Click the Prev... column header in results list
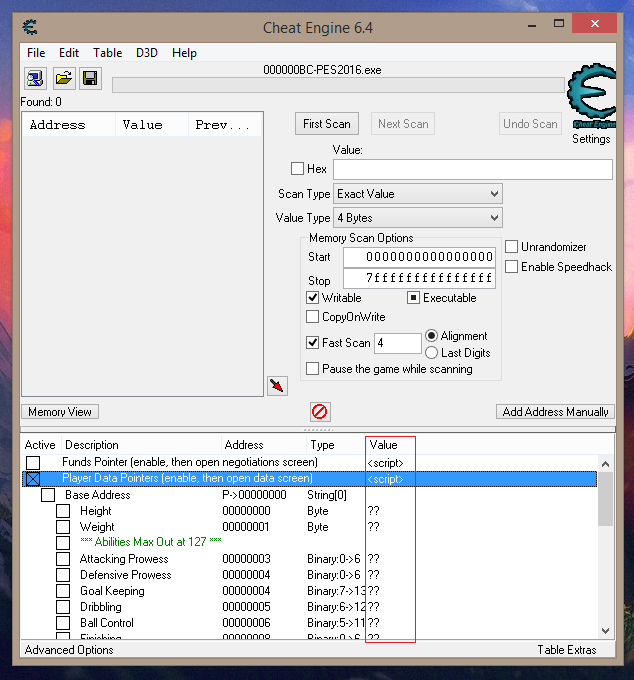The width and height of the screenshot is (634, 680). pos(225,125)
